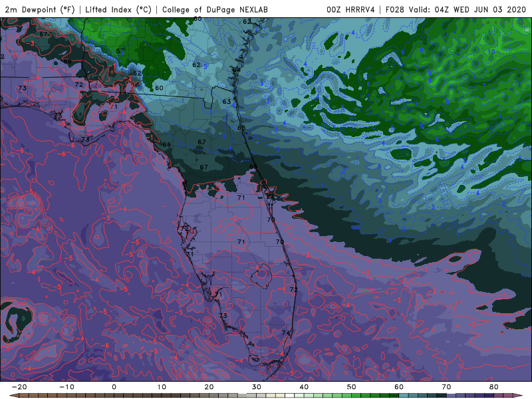Click the 80 label on the color scale
Screen dimensions: 532x399
point(494,387)
